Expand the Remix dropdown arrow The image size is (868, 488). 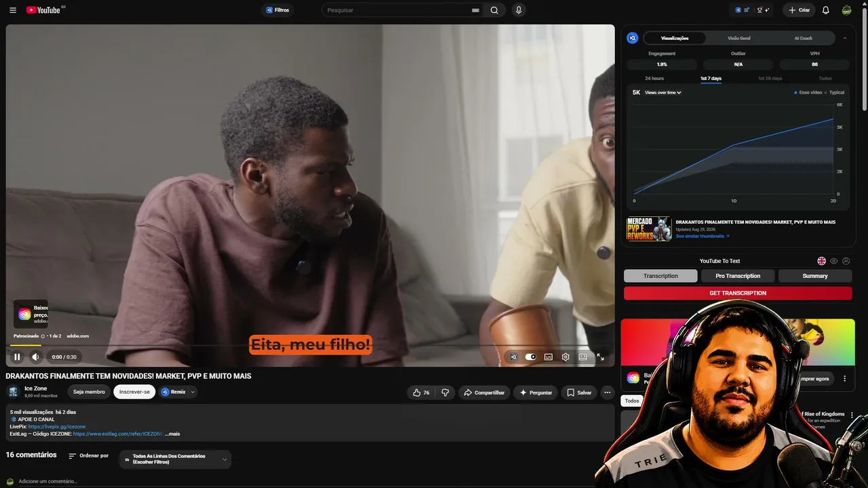point(193,392)
